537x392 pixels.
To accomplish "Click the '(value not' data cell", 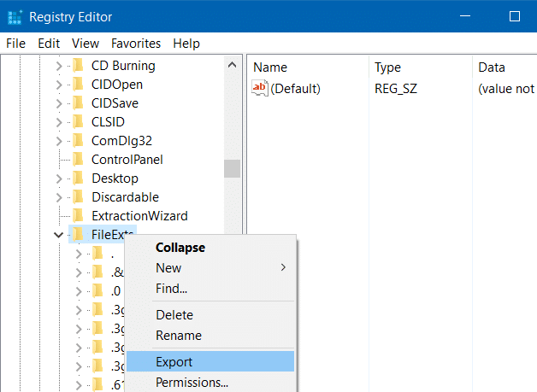I will [x=506, y=89].
